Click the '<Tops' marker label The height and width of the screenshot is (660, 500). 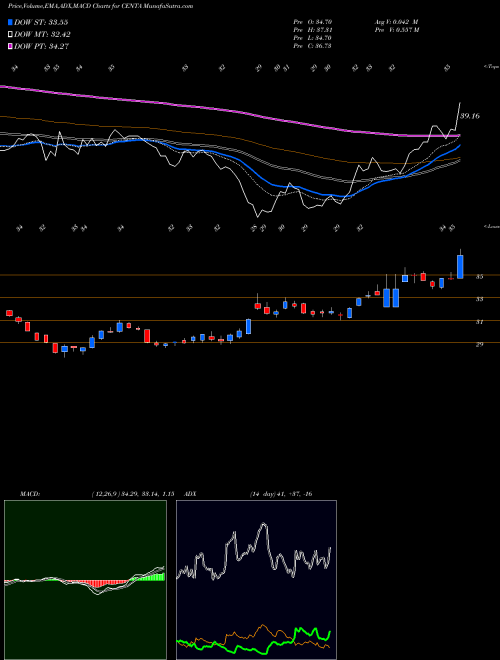[x=491, y=67]
